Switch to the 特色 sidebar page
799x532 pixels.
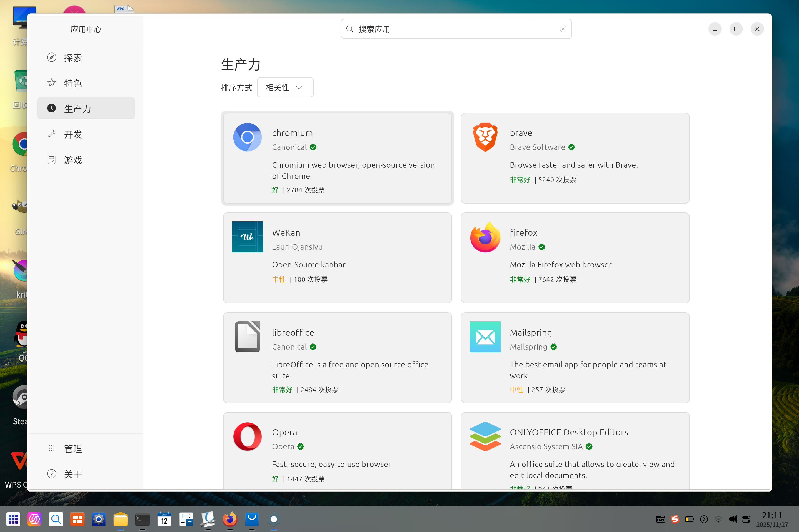86,83
